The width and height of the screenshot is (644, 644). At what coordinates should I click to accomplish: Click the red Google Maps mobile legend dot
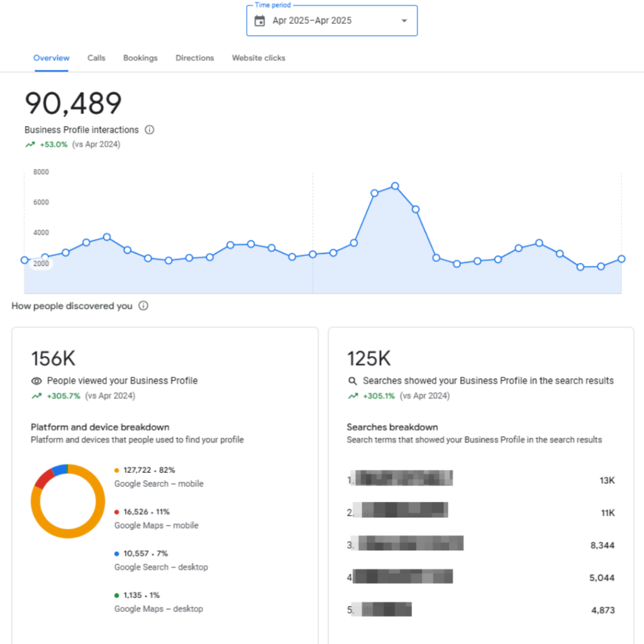(116, 512)
